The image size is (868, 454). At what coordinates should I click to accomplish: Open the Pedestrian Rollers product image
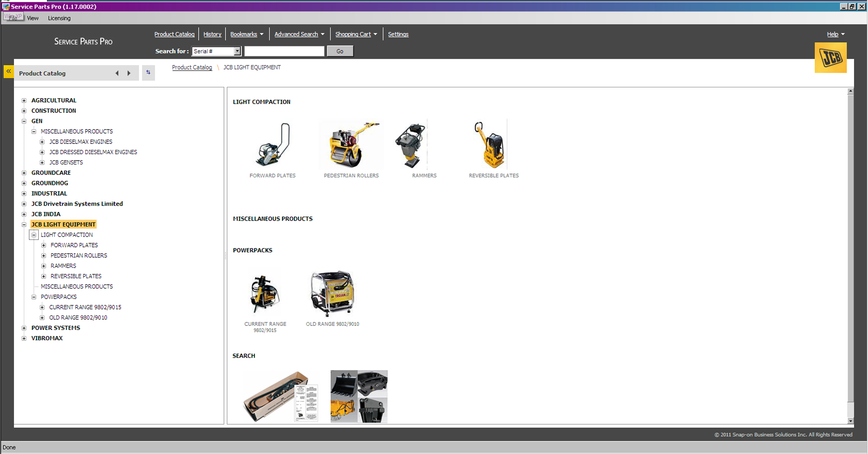tap(351, 145)
